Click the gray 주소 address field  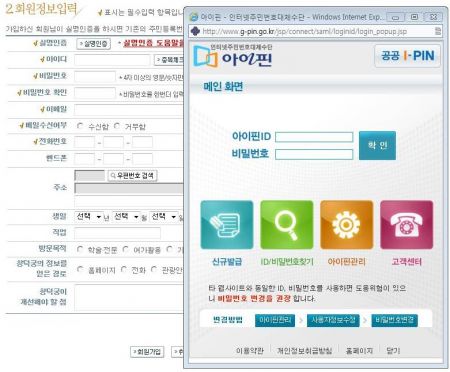pyautogui.click(x=129, y=188)
